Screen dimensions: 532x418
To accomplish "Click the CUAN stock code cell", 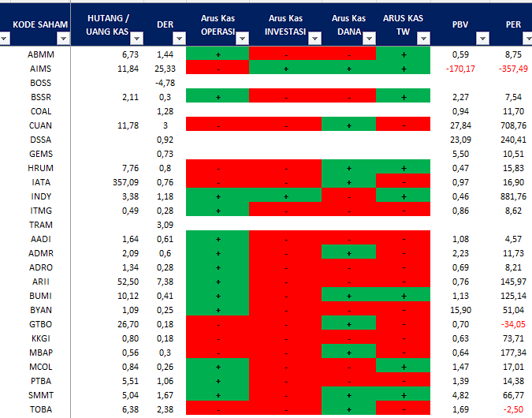I will point(40,125).
